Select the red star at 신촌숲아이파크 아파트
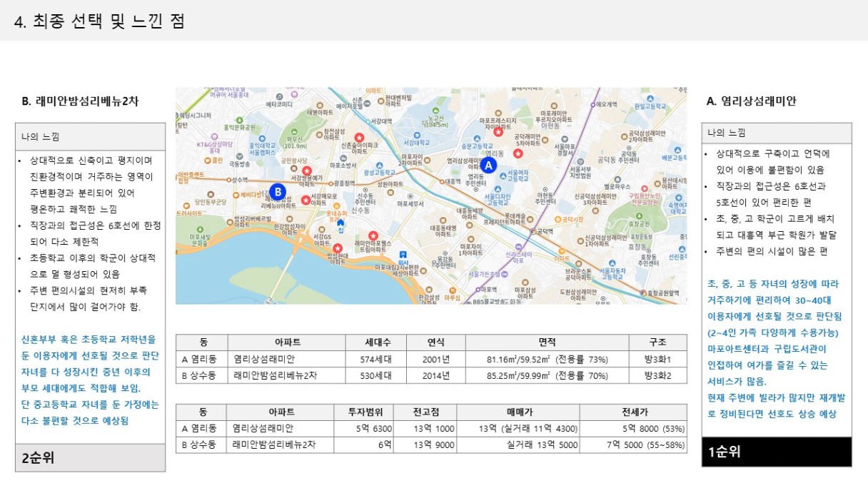The image size is (868, 488). 359,137
